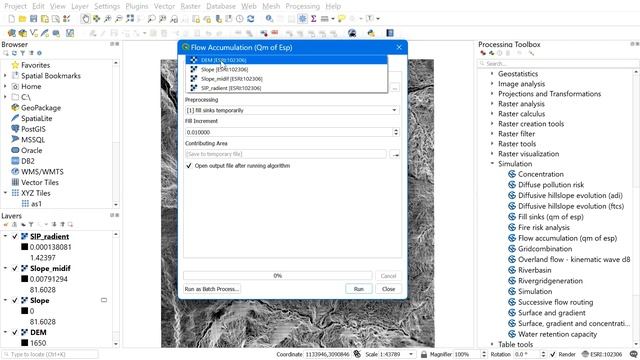
Task: Expand the Raster analysis group
Action: click(x=492, y=104)
